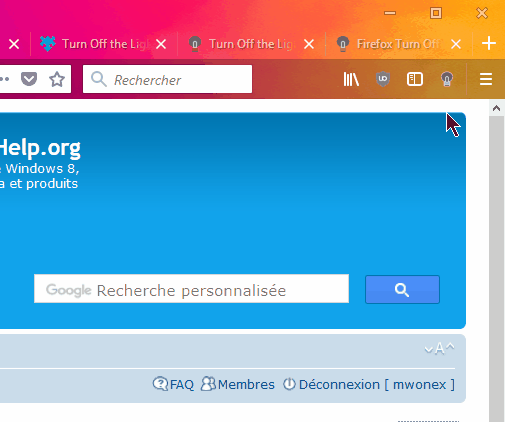The width and height of the screenshot is (505, 422).
Task: Open a new tab with plus button
Action: point(489,44)
